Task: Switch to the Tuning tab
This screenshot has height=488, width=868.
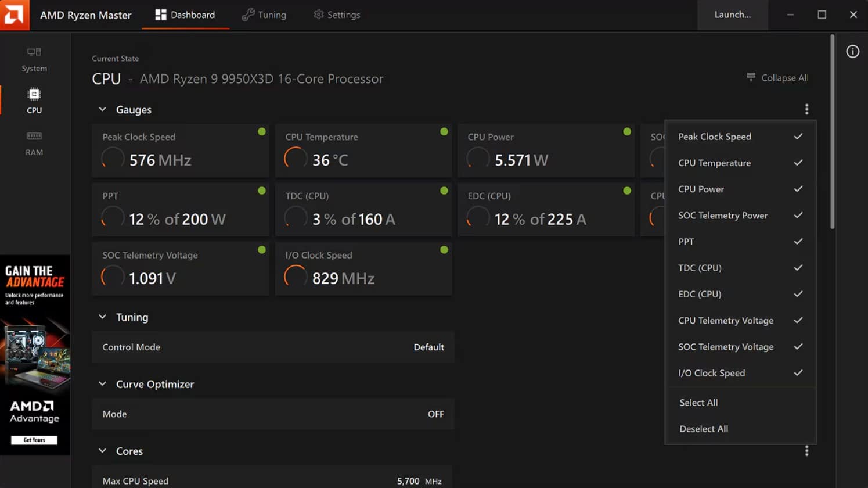Action: [264, 15]
